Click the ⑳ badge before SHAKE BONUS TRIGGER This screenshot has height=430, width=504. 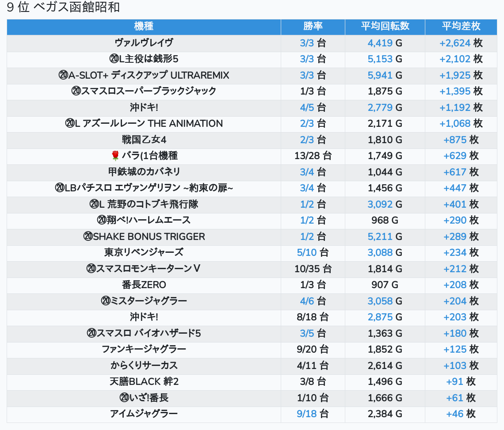(88, 236)
